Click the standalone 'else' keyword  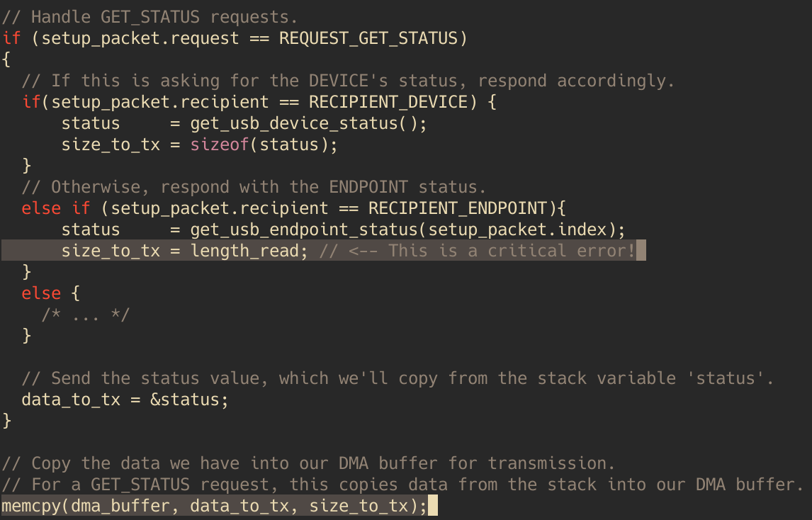[x=41, y=293]
